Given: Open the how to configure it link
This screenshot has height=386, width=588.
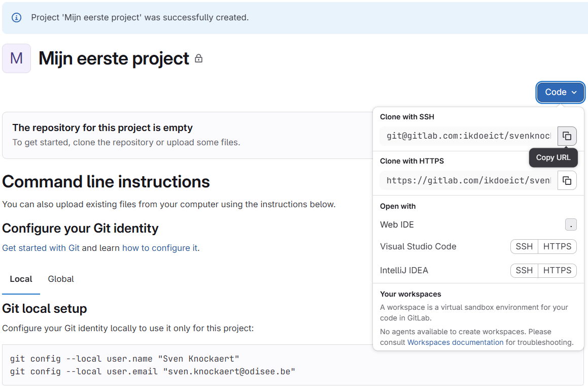Looking at the screenshot, I should pos(160,248).
